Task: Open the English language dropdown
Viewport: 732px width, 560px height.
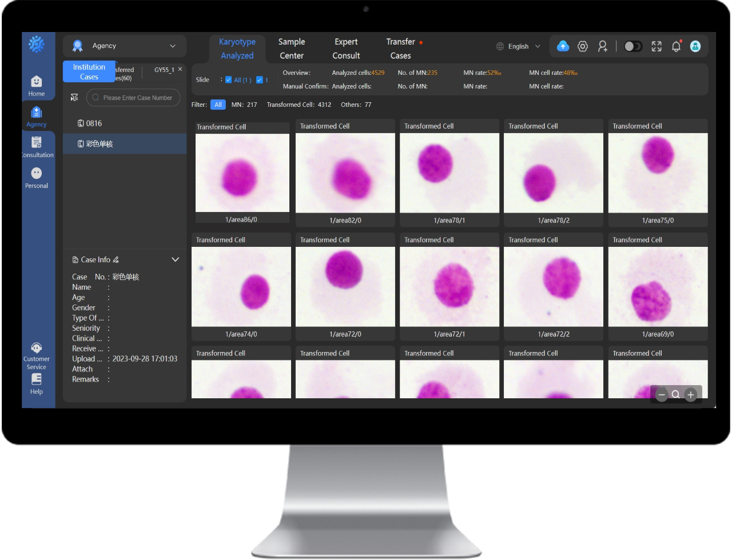Action: 518,46
